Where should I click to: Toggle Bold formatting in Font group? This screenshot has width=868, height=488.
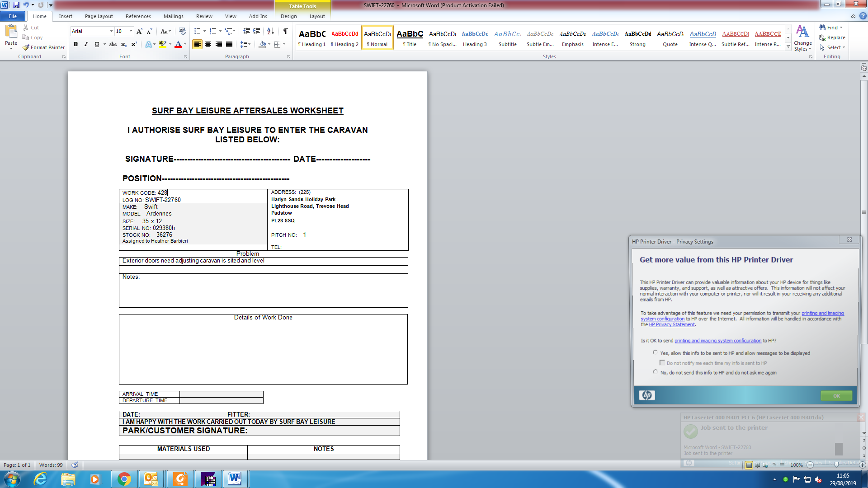pos(75,44)
